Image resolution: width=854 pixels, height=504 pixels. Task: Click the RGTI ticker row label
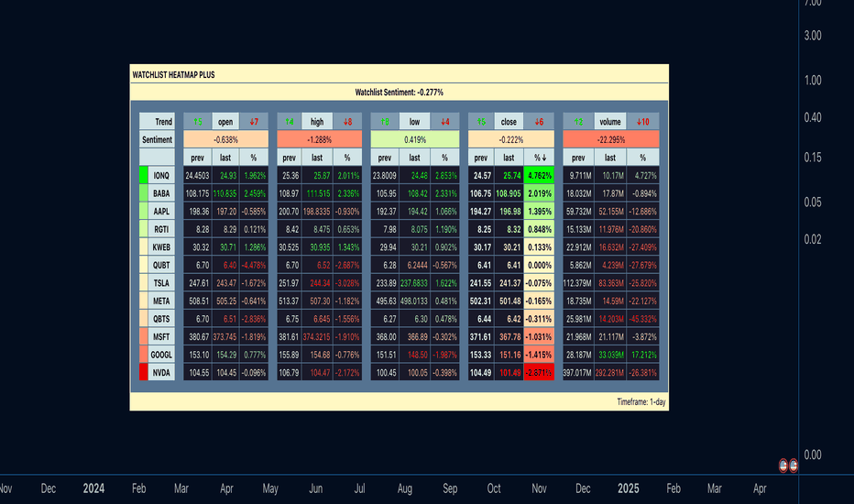tap(162, 229)
